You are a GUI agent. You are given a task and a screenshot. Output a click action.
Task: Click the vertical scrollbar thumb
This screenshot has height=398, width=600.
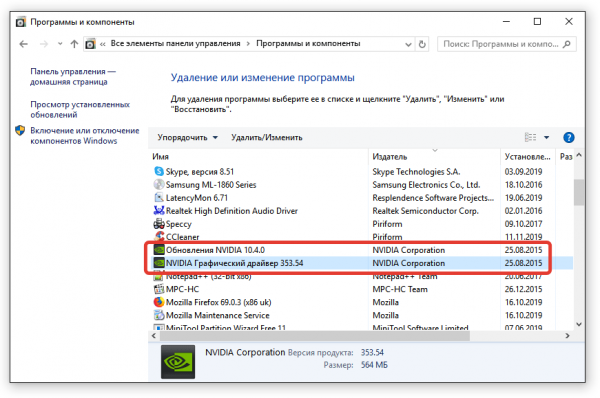[x=579, y=192]
